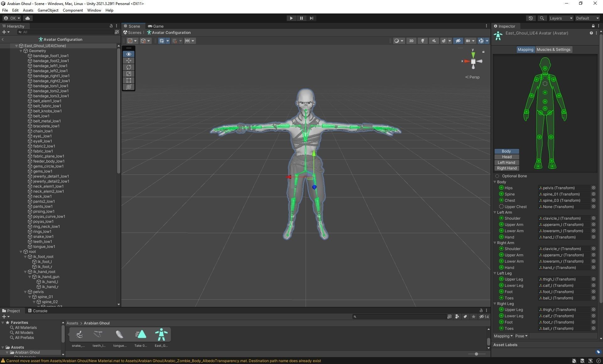
Task: Click the Step frame button
Action: 311,18
